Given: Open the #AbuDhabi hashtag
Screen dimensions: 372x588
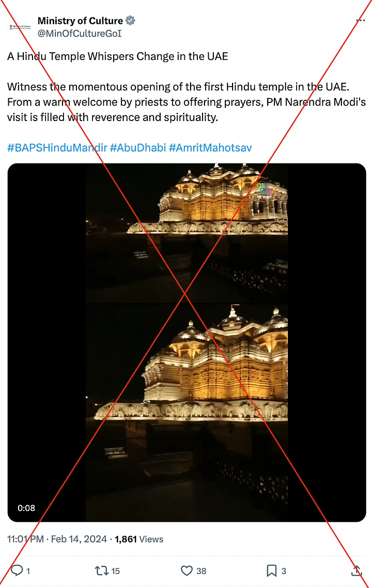Looking at the screenshot, I should point(138,148).
